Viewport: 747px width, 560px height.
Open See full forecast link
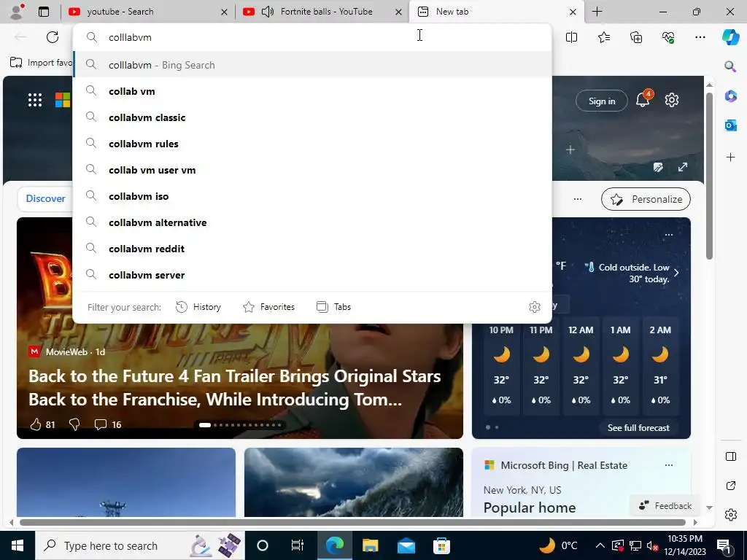click(x=638, y=427)
